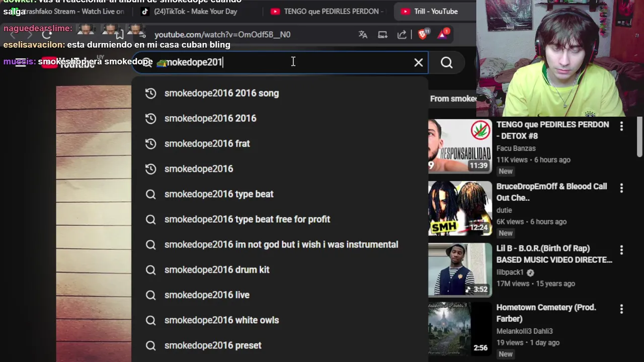This screenshot has width=644, height=362.
Task: Open options menu for Hometown Cemetery video
Action: point(621,309)
